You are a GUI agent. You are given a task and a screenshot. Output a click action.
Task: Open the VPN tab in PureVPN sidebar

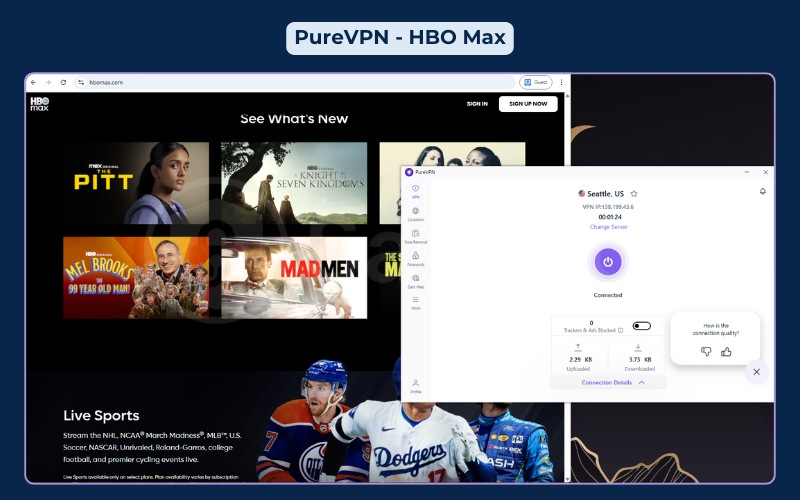pos(415,192)
